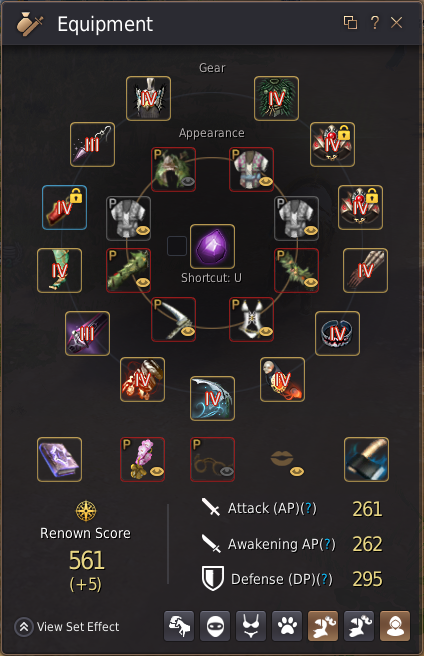Screen dimensions: 424x656
Task: Click the purple spellbook item slot
Action: coord(59,459)
